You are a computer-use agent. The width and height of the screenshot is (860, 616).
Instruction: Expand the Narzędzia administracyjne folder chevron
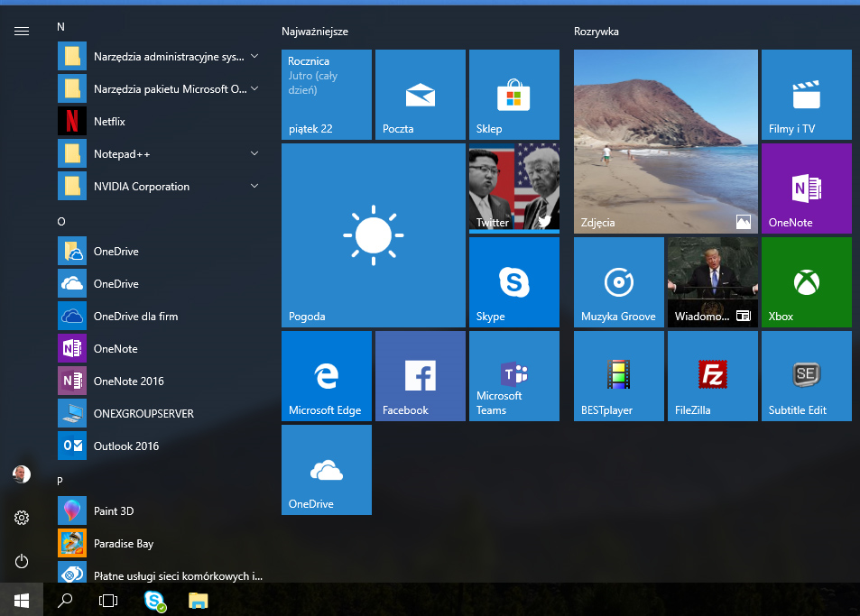click(254, 56)
